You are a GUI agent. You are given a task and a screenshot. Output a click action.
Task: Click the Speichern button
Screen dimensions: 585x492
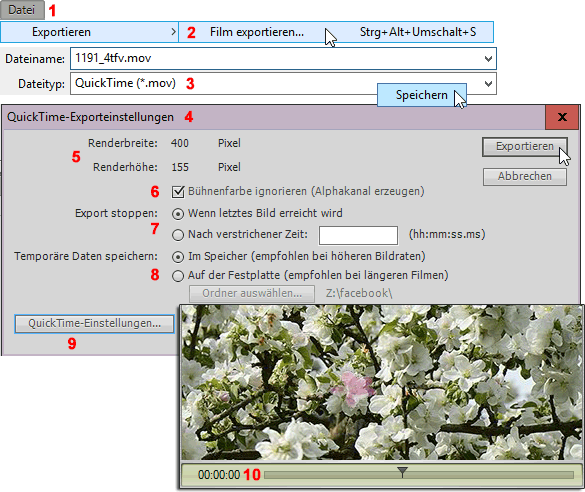(422, 95)
